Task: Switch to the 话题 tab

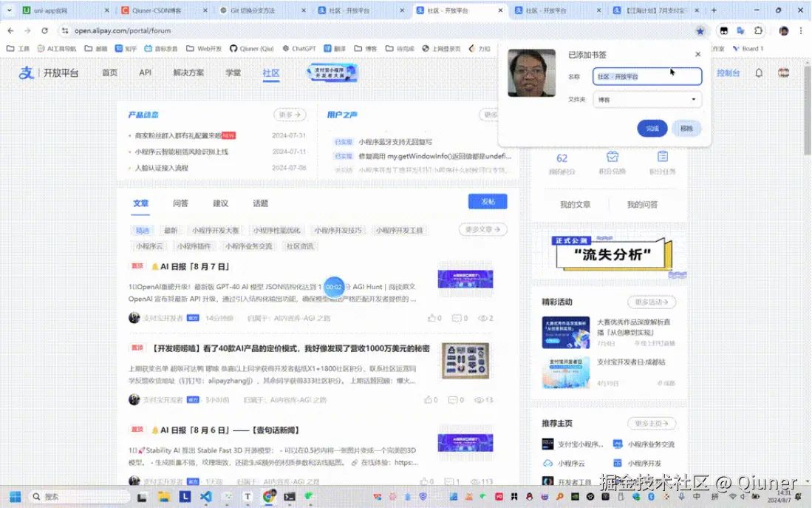Action: coord(261,204)
